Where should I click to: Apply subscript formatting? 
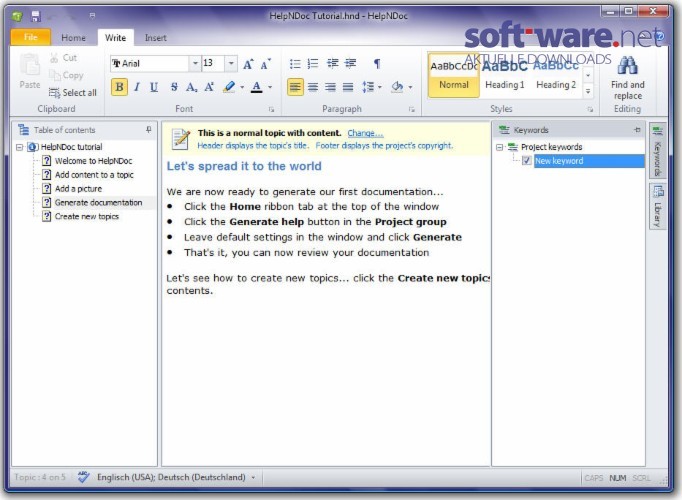pyautogui.click(x=191, y=87)
